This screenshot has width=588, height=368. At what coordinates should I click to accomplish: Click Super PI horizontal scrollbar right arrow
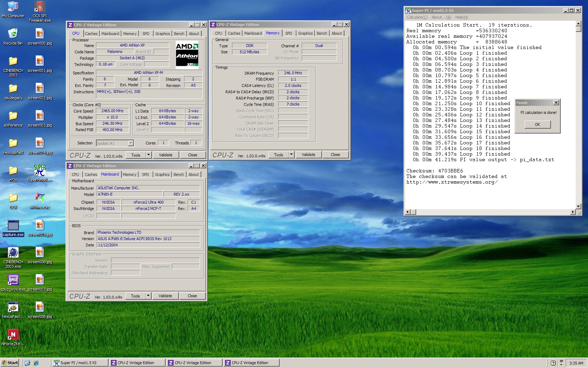click(573, 212)
